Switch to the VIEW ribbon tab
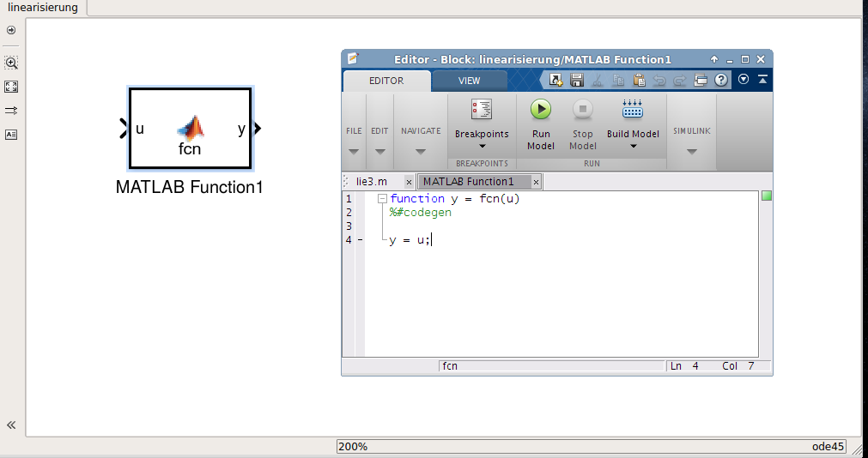Viewport: 868px width, 458px height. (x=469, y=81)
